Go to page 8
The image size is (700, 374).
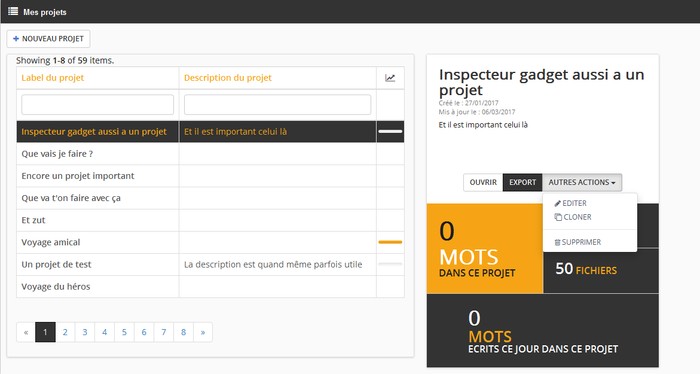(x=183, y=332)
